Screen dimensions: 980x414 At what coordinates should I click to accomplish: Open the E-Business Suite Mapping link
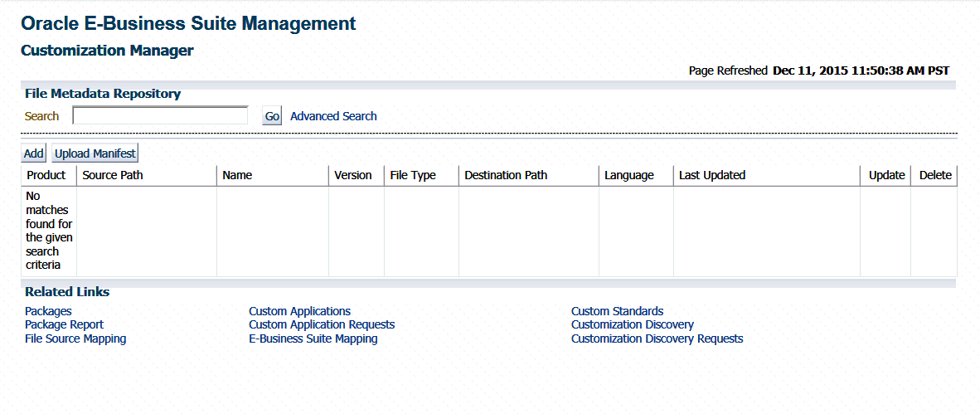pos(313,339)
